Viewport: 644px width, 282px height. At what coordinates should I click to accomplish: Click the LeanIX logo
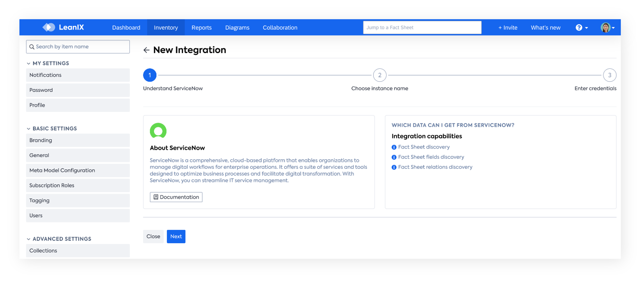63,27
